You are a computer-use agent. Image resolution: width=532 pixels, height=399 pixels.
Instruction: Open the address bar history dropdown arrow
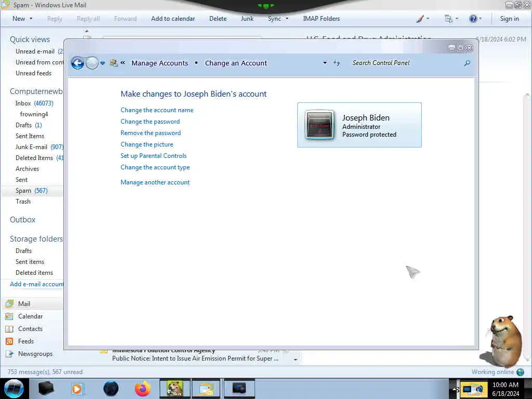click(325, 63)
